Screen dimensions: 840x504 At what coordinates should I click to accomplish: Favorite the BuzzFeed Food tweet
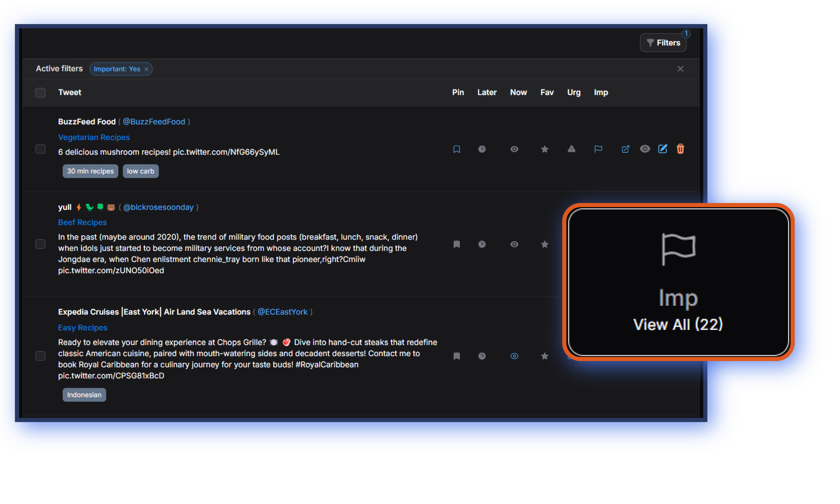coord(545,149)
